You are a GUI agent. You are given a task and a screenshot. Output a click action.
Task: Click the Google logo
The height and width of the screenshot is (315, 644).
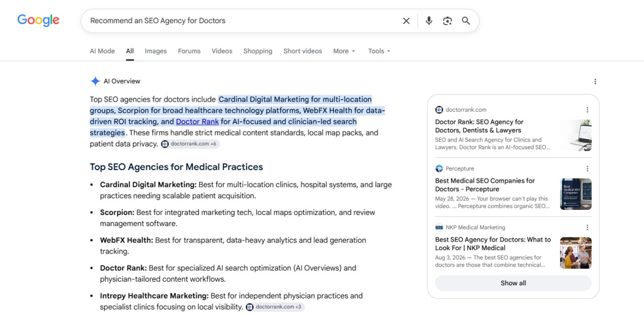click(38, 20)
